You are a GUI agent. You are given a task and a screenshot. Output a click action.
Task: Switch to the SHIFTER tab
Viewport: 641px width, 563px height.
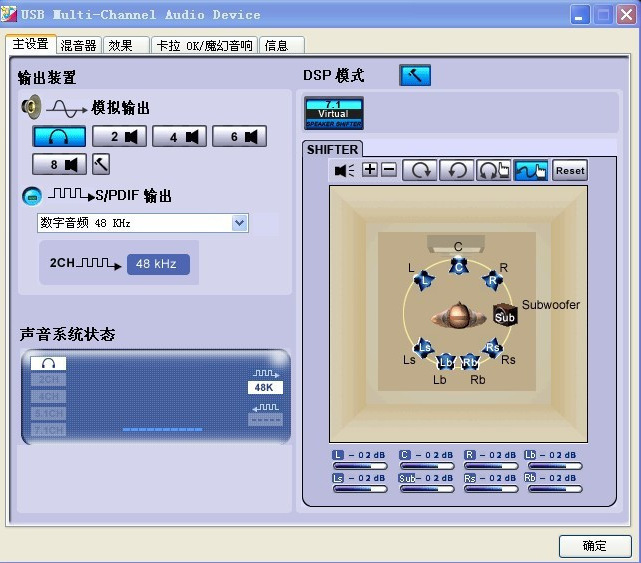[332, 150]
